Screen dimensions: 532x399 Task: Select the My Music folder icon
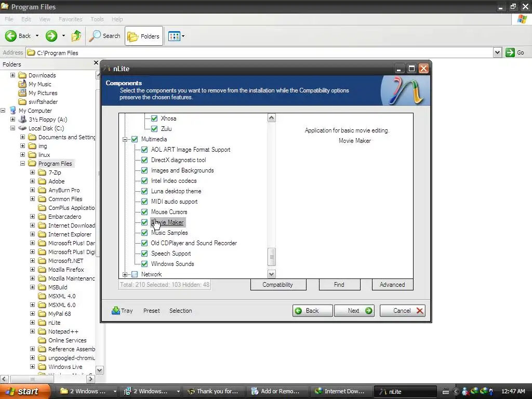pyautogui.click(x=22, y=84)
